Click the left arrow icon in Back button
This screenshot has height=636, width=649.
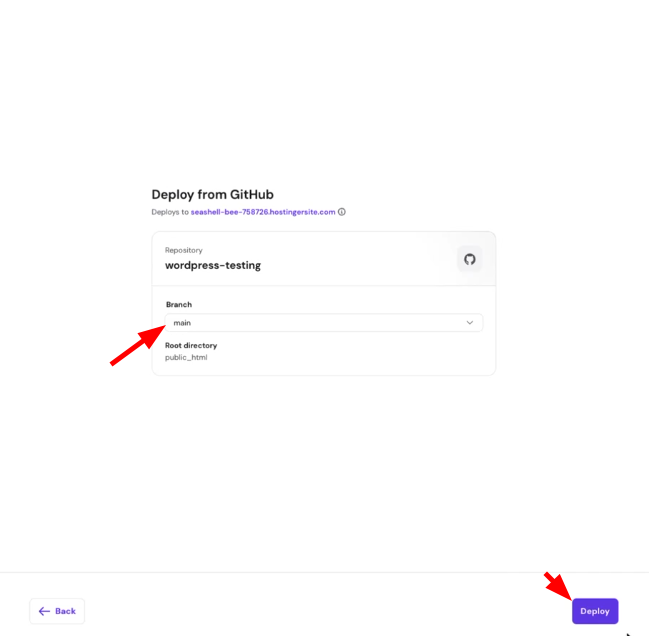(x=44, y=611)
